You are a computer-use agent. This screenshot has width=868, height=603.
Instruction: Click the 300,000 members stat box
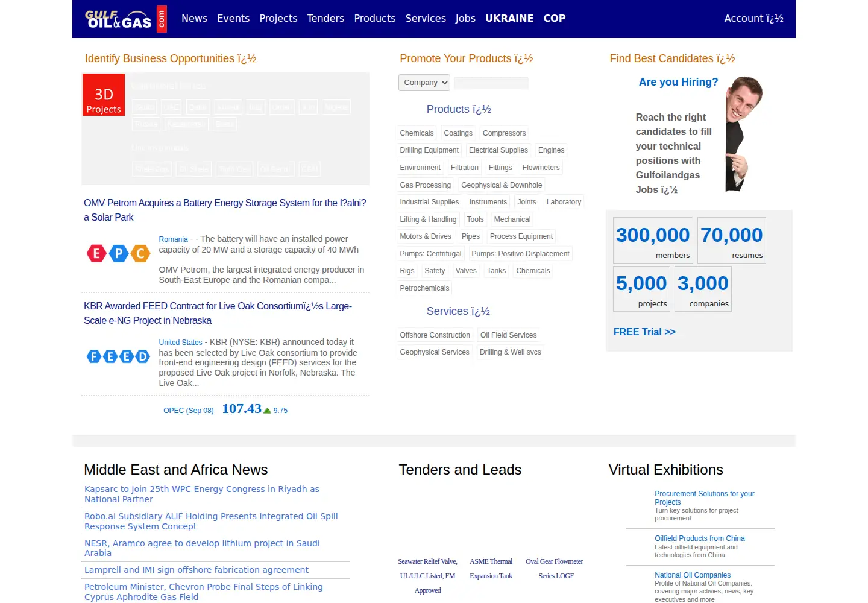pos(653,240)
